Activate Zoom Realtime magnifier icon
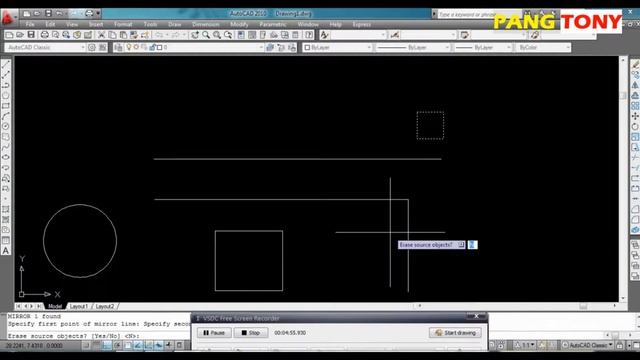Image resolution: width=640 pixels, height=360 pixels. click(x=206, y=35)
